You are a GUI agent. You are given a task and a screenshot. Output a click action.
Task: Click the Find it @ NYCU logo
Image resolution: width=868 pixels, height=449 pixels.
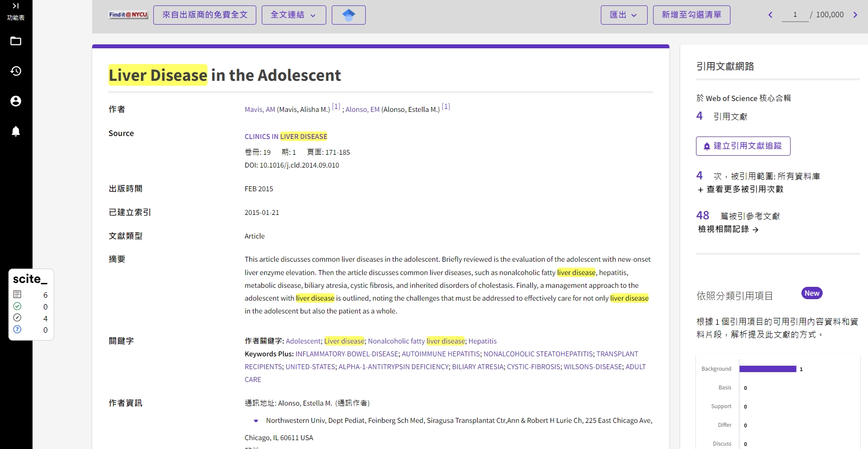(128, 15)
